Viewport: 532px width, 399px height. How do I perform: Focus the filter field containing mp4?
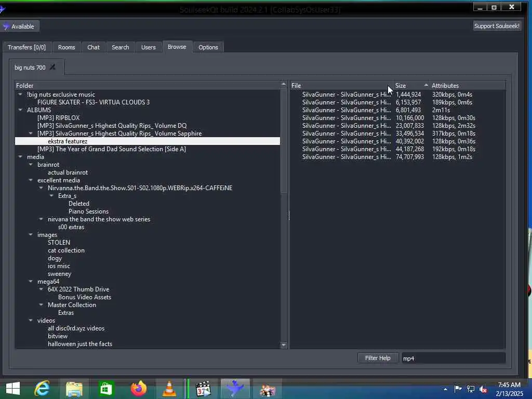(454, 358)
